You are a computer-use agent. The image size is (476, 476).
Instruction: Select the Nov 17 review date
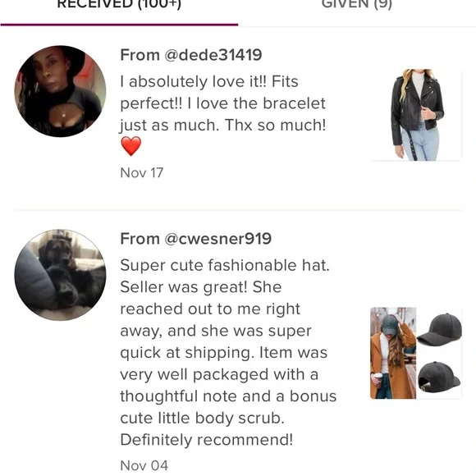142,172
